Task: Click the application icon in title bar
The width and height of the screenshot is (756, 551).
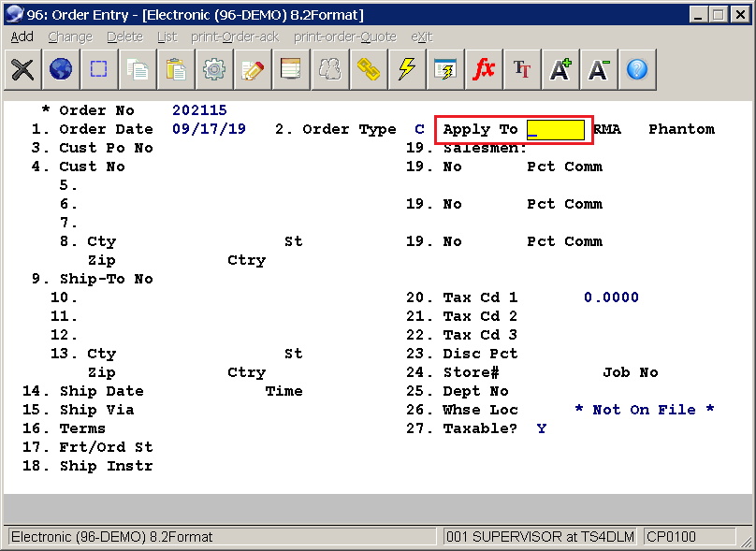Action: [x=13, y=14]
